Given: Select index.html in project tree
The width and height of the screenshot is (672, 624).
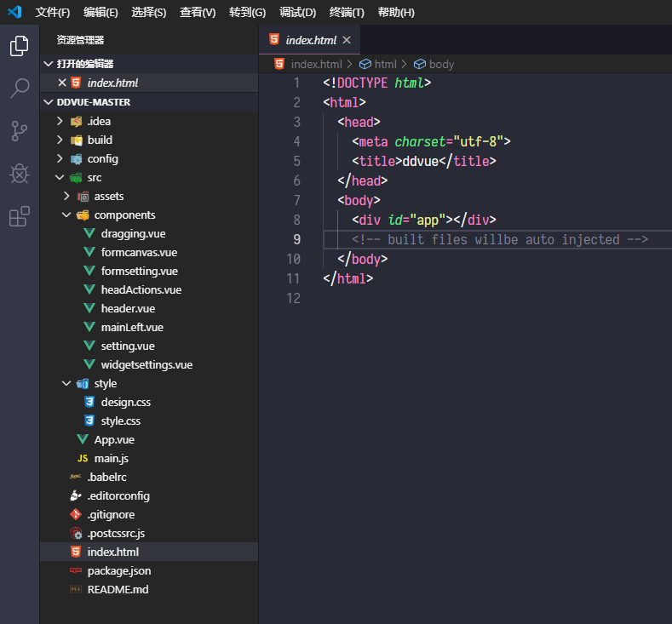Looking at the screenshot, I should click(149, 552).
